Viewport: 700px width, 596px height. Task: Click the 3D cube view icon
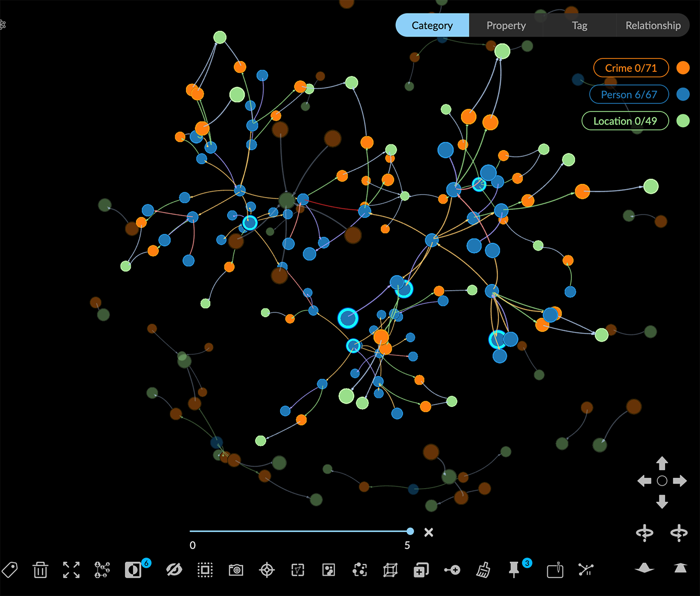click(390, 570)
